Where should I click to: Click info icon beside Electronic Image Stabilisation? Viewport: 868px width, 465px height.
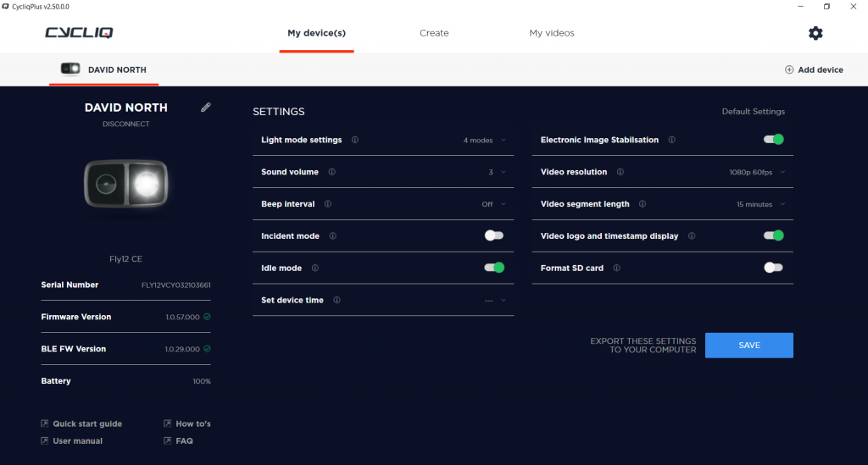(x=671, y=140)
